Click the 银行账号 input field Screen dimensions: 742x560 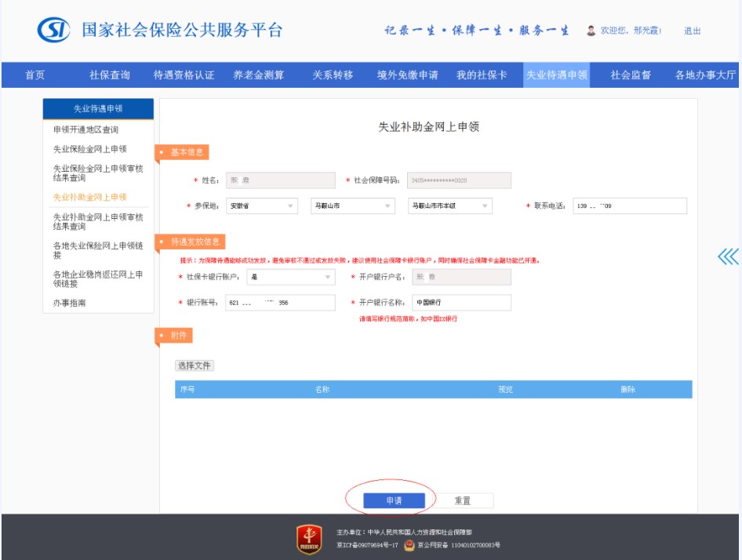[x=280, y=303]
